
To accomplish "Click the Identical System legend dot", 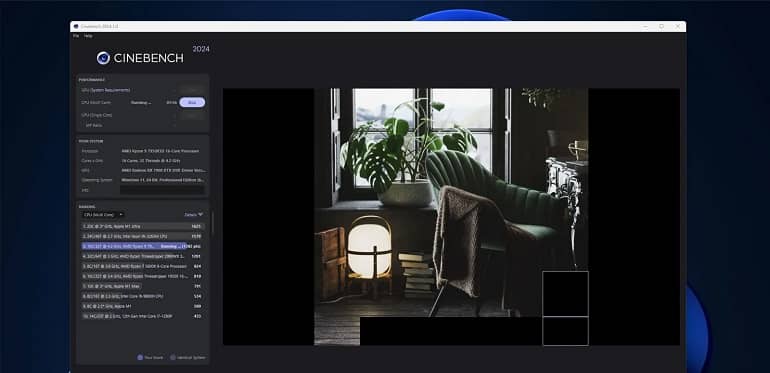I will tap(173, 357).
